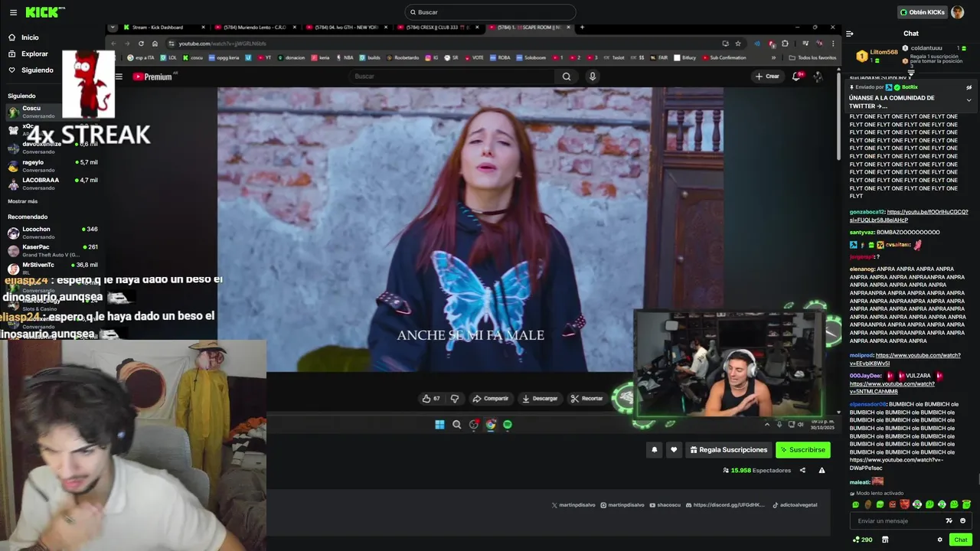
Task: Click Obtén KICKs button
Action: coord(922,12)
